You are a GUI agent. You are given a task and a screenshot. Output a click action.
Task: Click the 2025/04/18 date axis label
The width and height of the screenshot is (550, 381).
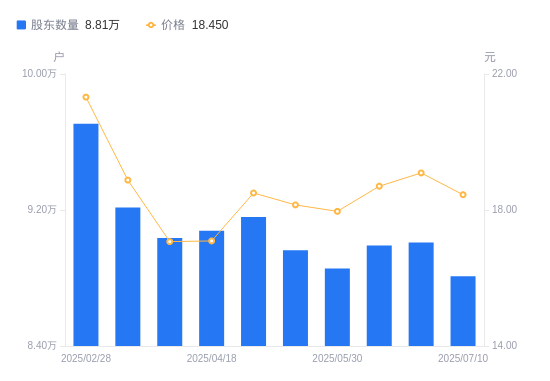[212, 358]
